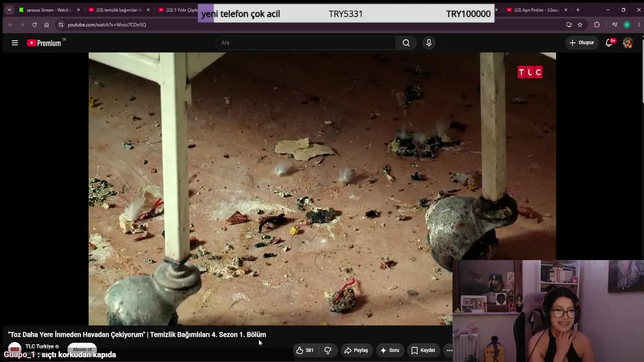Dislike the video with thumbs down
Viewport: 644px width, 362px height.
[x=328, y=350]
